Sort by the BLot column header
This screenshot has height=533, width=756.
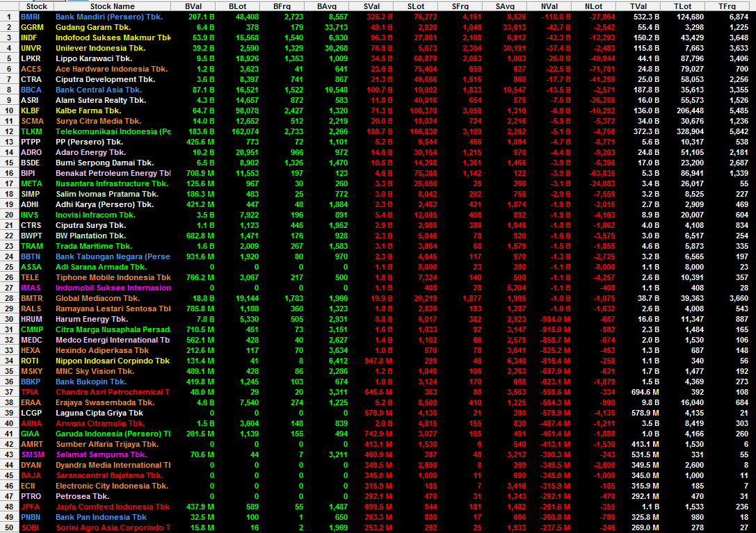238,6
